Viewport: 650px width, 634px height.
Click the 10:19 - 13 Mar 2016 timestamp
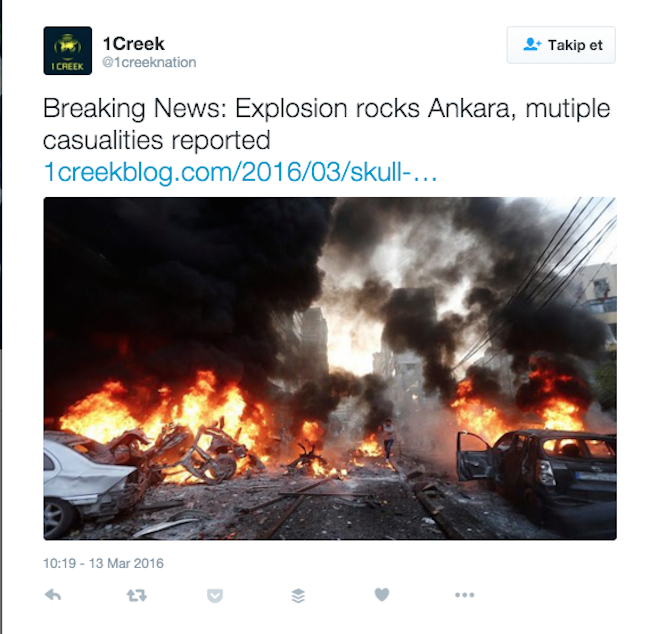click(103, 563)
